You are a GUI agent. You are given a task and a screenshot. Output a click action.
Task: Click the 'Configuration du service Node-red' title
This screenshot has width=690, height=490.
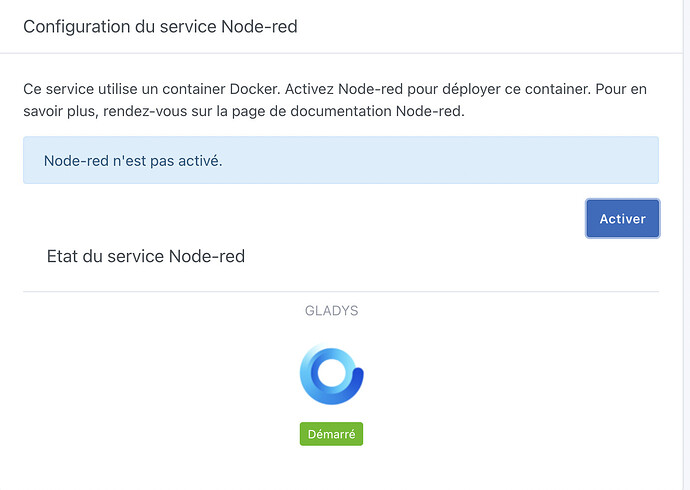[x=160, y=27]
